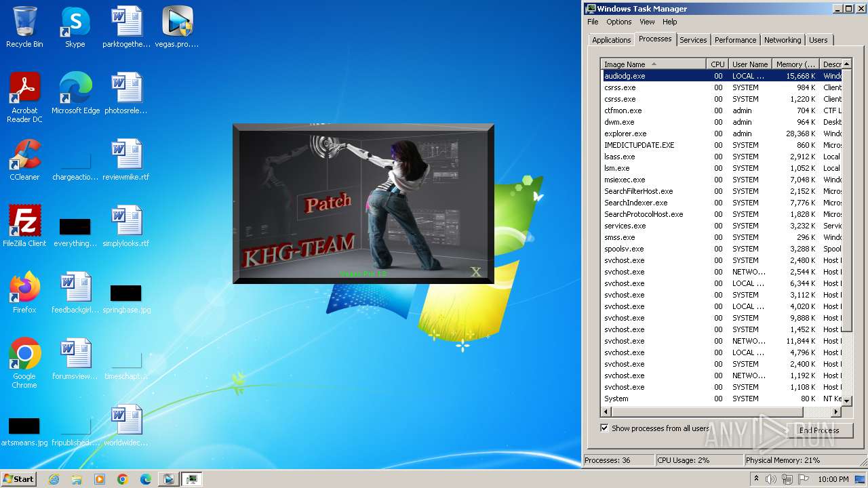Select the spoolsv.exe process row
The height and width of the screenshot is (488, 868).
click(x=722, y=249)
